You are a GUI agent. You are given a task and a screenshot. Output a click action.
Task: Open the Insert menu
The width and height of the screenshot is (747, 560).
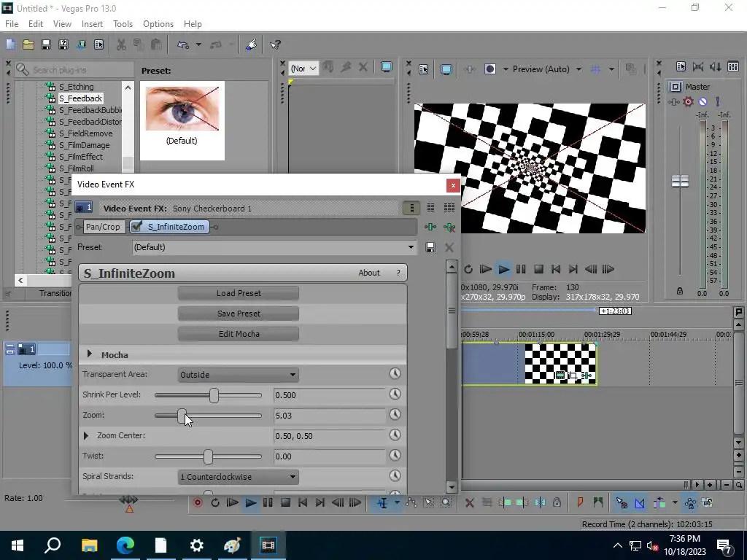click(92, 24)
